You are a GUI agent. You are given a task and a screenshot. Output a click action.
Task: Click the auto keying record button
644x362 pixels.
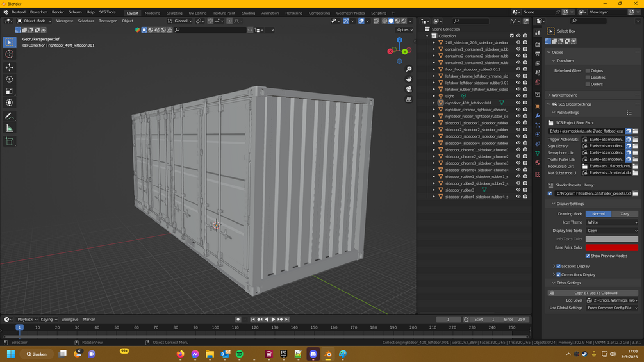[238, 319]
